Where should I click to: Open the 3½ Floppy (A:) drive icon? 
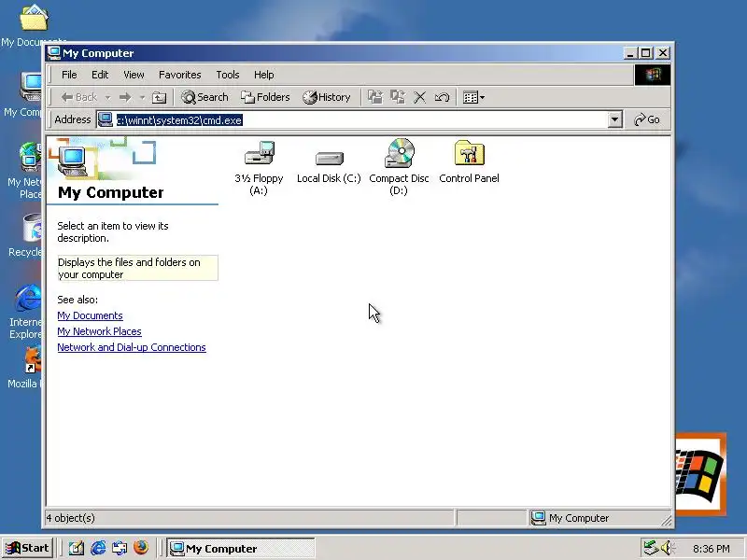coord(259,167)
